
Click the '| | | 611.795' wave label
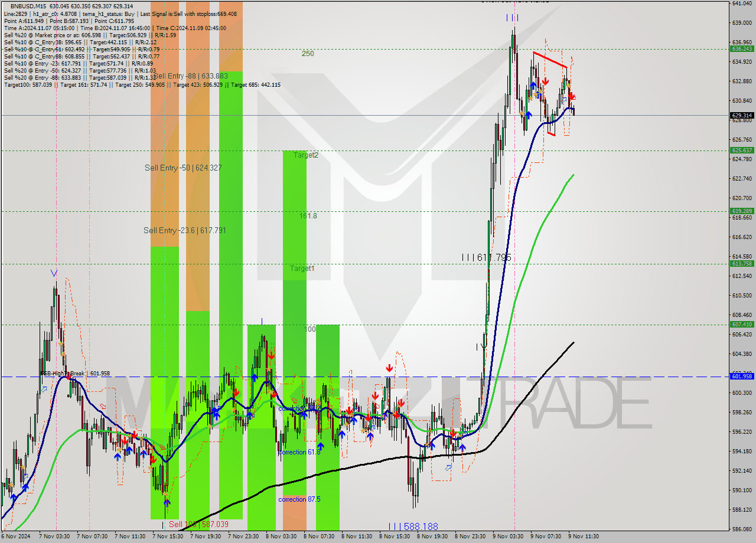pyautogui.click(x=486, y=257)
